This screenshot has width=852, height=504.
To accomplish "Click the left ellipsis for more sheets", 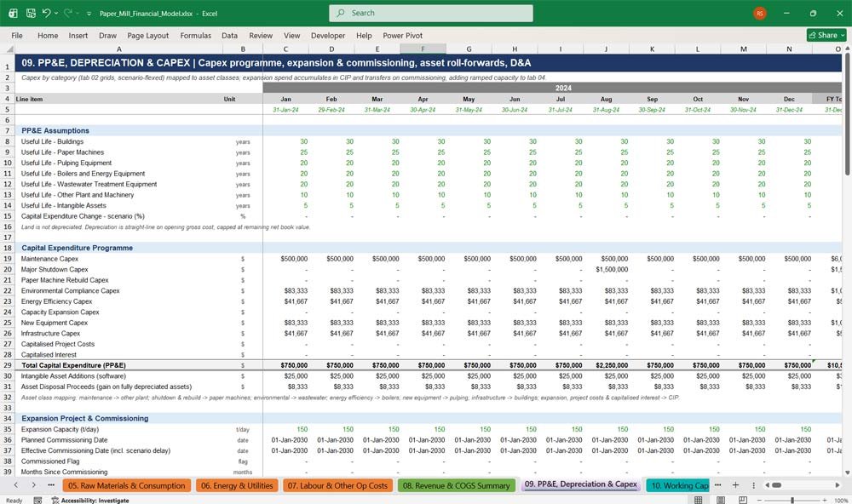I will (x=51, y=485).
